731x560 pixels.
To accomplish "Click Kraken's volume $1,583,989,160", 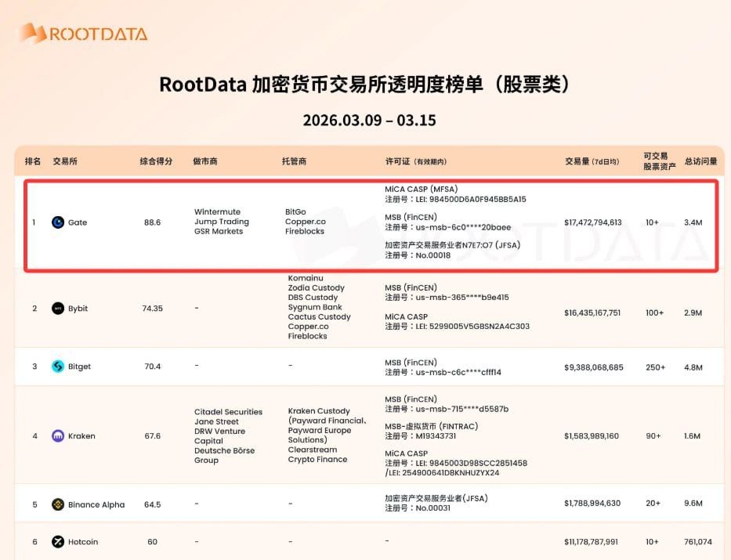I will pyautogui.click(x=592, y=436).
